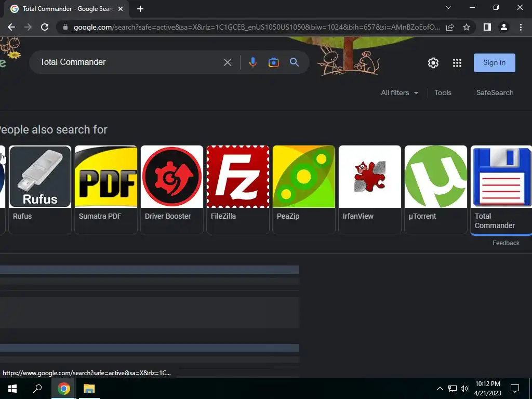Close the Total Commander search tab

121,9
